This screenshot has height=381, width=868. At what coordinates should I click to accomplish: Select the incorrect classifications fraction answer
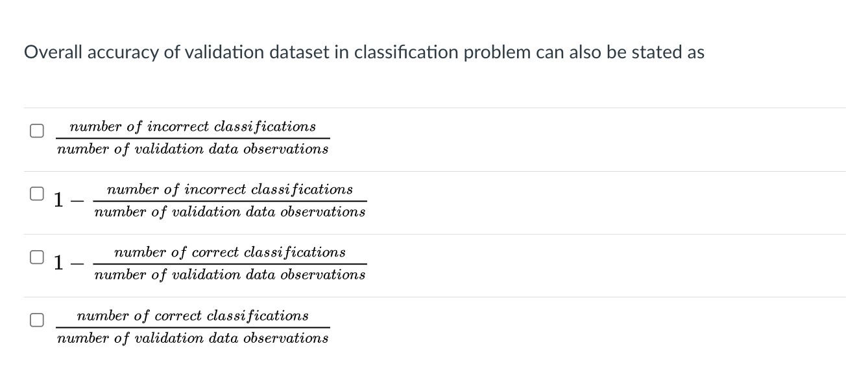pyautogui.click(x=193, y=137)
